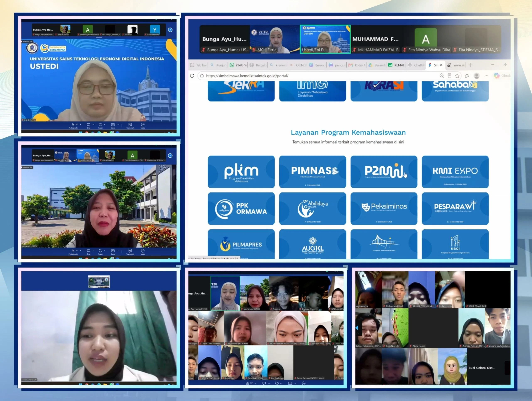Show next participants in the Marhamah_USTEDI window strip
Image resolution: width=532 pixels, height=401 pixels.
[x=170, y=156]
